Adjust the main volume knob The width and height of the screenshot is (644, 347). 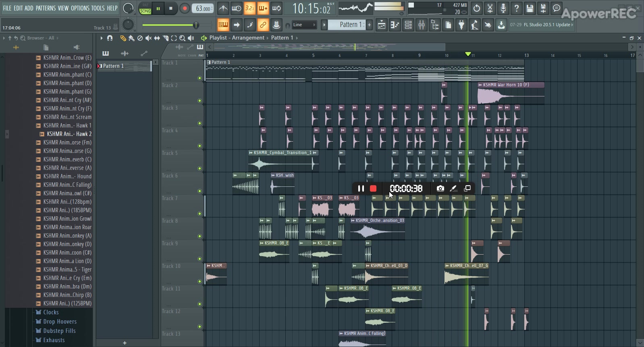[x=128, y=8]
